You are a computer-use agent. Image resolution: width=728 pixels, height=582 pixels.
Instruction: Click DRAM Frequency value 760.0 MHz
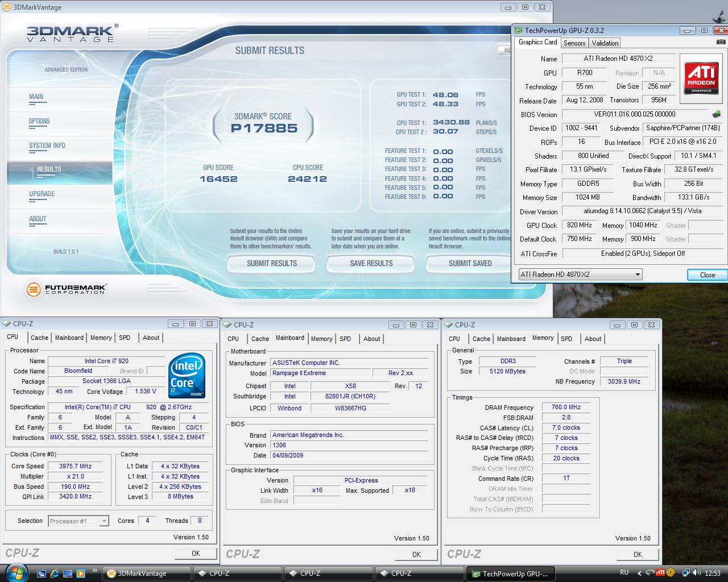pos(566,408)
